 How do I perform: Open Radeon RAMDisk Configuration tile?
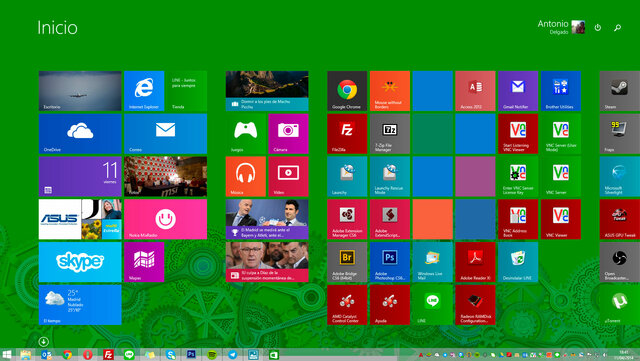pos(475,305)
